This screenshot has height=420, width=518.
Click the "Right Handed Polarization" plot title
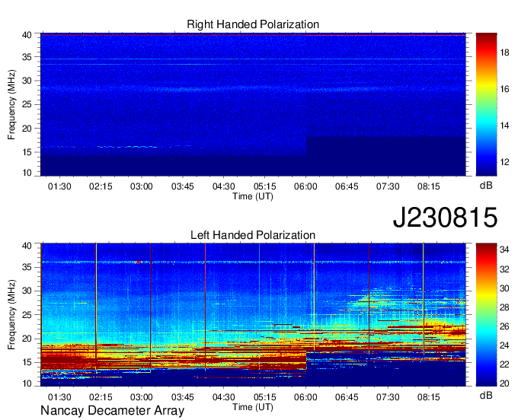coord(253,24)
